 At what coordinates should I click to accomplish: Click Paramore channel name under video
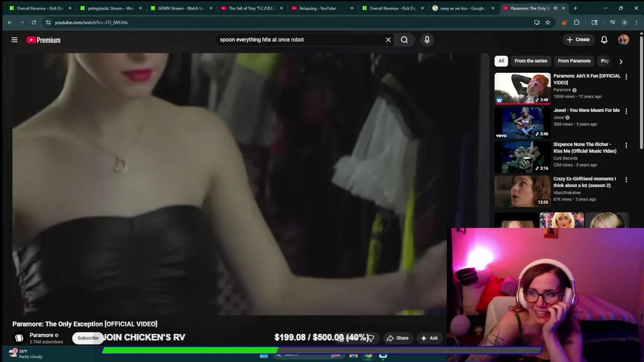pyautogui.click(x=41, y=335)
